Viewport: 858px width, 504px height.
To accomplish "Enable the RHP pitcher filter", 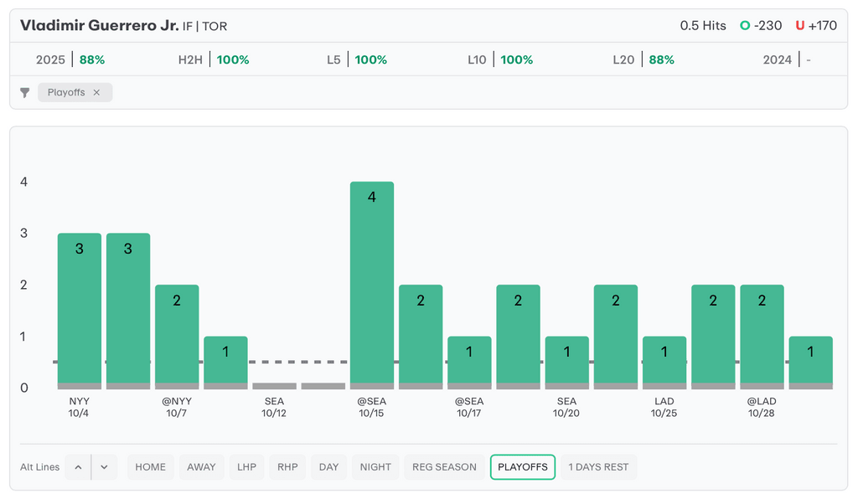I will (287, 467).
